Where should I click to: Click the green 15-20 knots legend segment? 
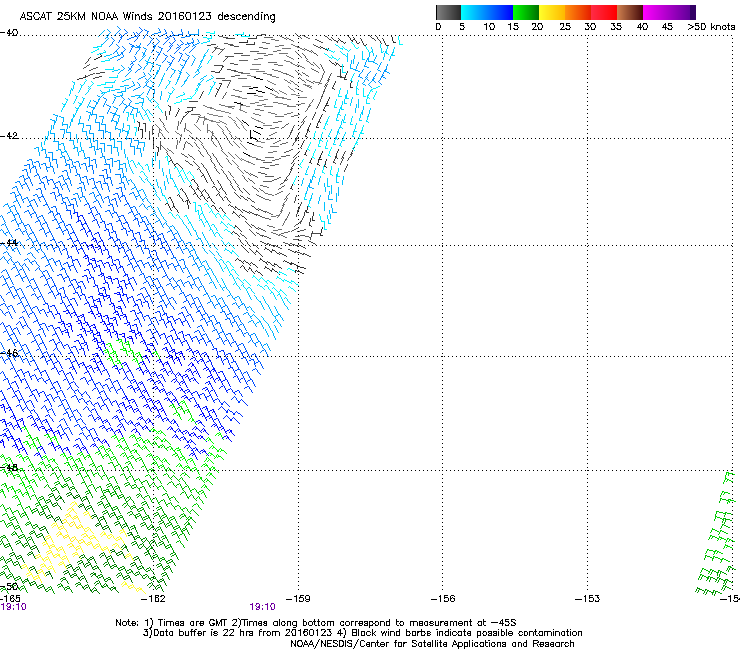[526, 12]
